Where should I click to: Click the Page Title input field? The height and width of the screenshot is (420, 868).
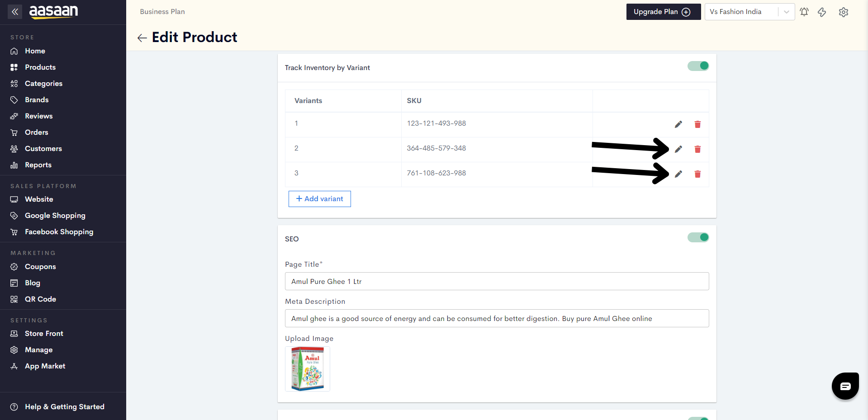click(497, 281)
